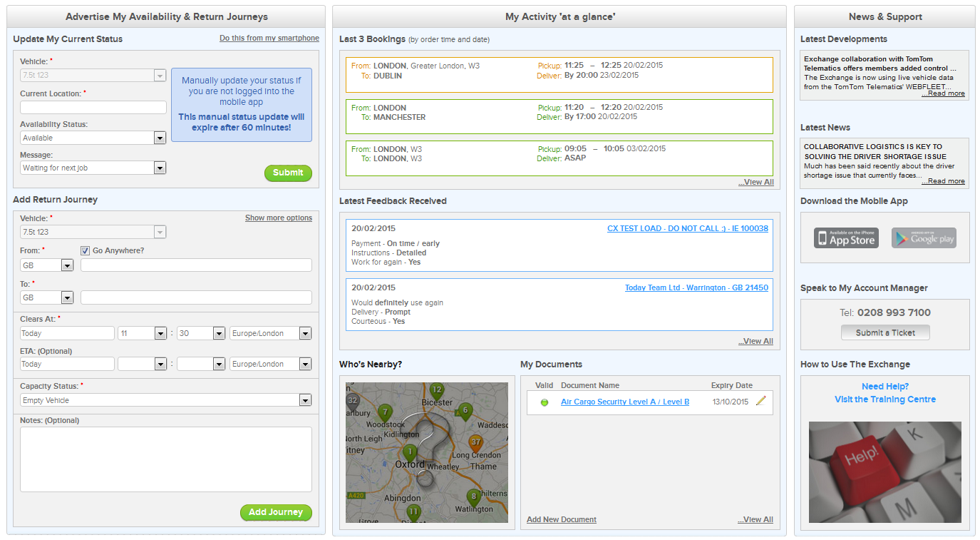Click the green valid status dot
This screenshot has height=540, width=980.
545,402
